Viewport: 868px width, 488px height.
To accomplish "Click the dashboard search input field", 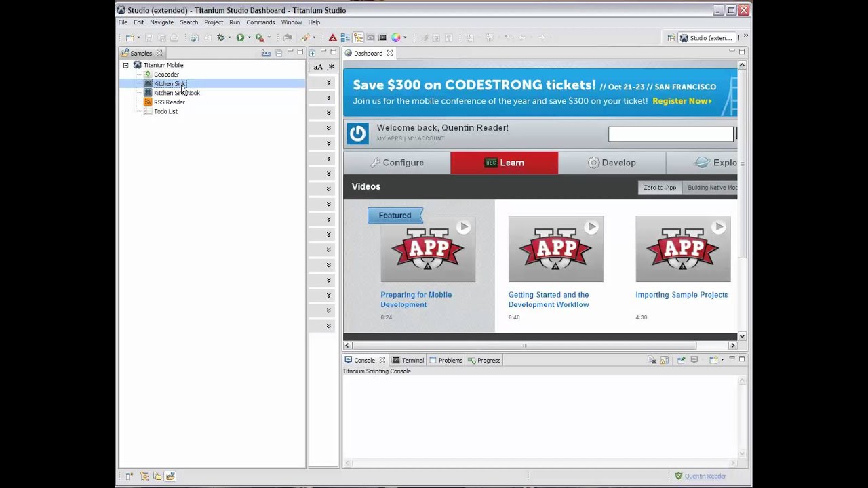I will coord(671,134).
